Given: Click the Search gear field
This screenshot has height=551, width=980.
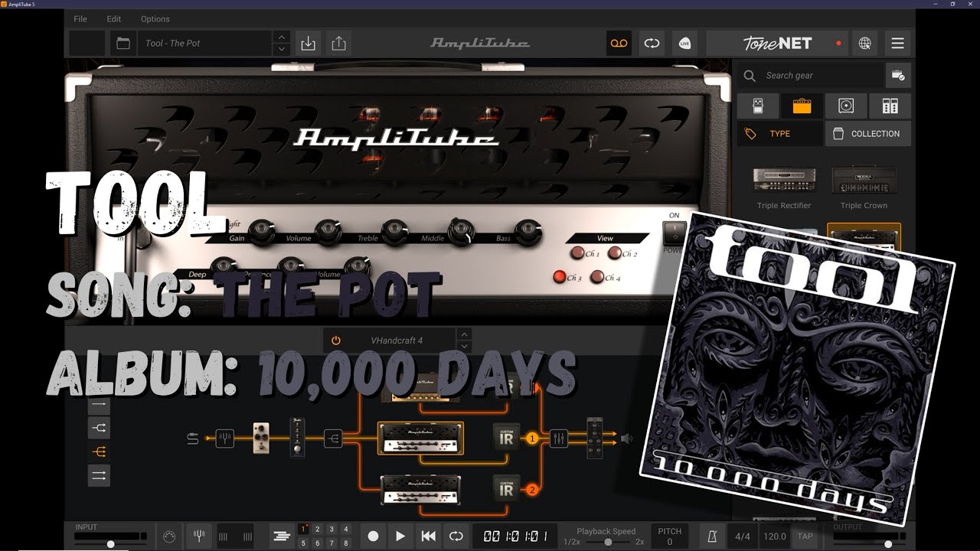Looking at the screenshot, I should 810,76.
